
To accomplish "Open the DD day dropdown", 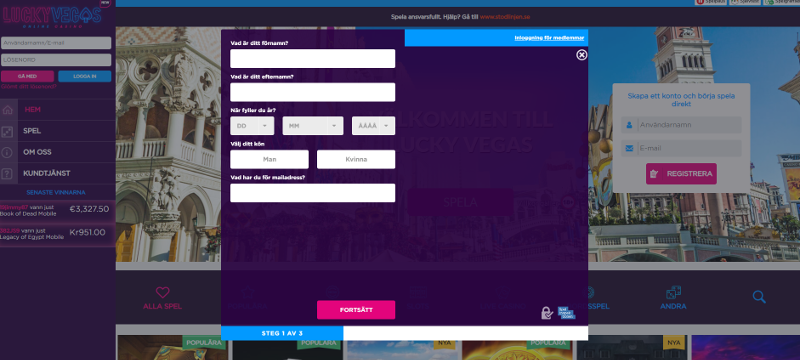I will (x=252, y=126).
